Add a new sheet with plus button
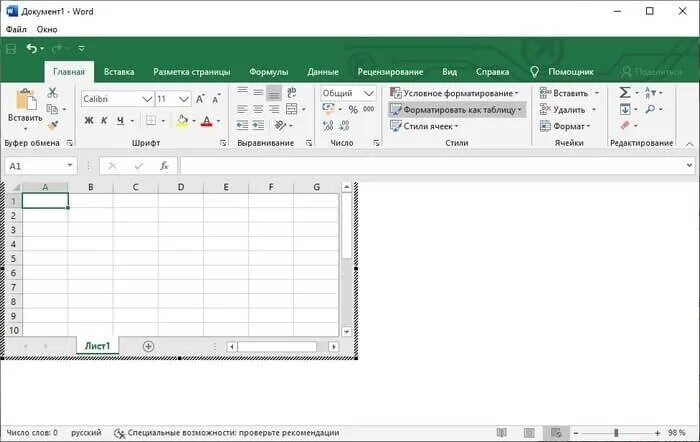 148,346
